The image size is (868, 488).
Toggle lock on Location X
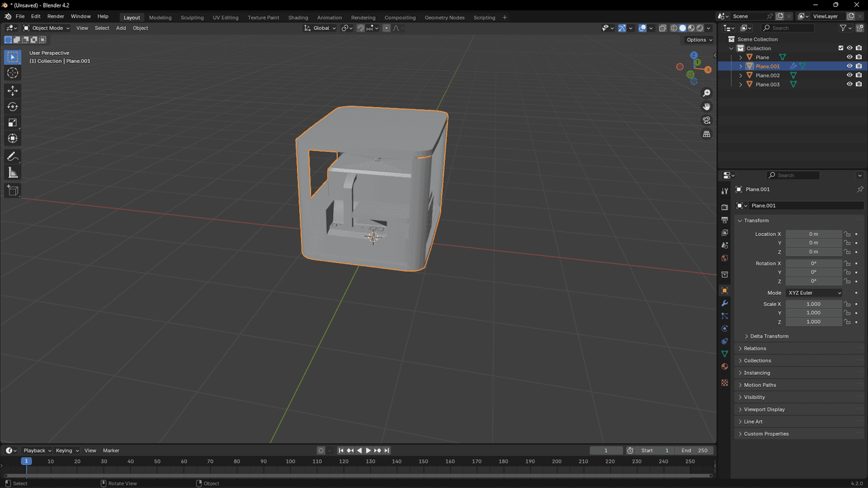pos(847,234)
